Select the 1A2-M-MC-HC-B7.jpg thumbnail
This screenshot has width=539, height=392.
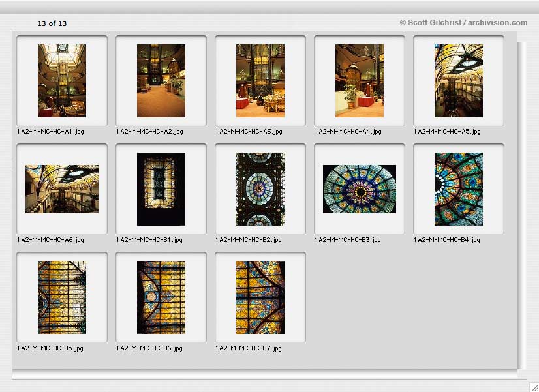coord(260,297)
